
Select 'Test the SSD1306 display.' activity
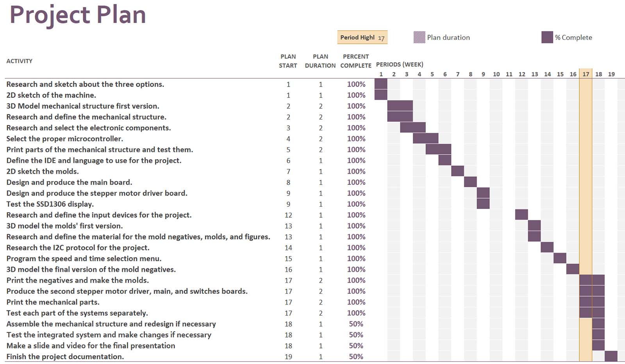click(50, 204)
